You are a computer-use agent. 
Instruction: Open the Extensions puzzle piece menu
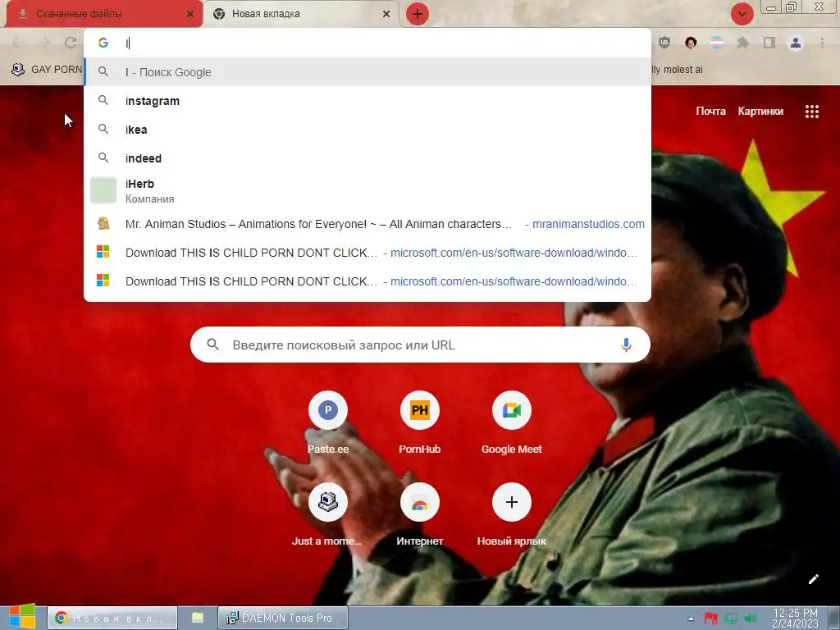coord(743,43)
